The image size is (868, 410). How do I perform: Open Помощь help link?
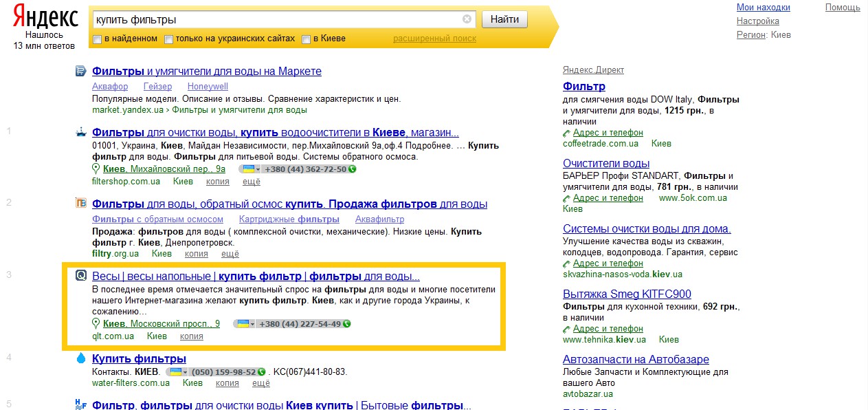(x=843, y=8)
